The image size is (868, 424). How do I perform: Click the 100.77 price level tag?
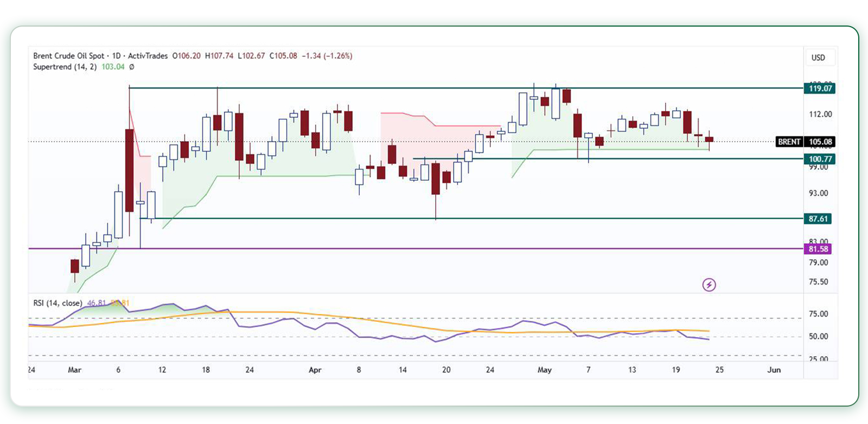[x=820, y=159]
